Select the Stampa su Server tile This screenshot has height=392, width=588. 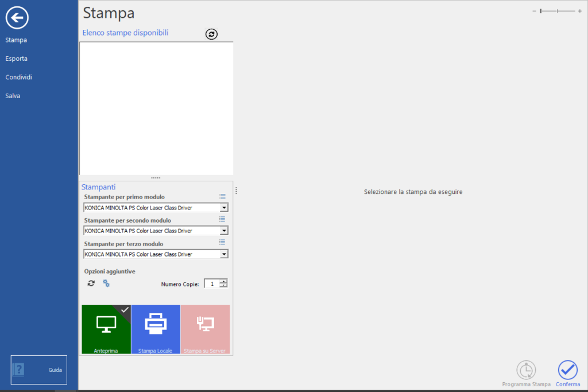coord(205,329)
